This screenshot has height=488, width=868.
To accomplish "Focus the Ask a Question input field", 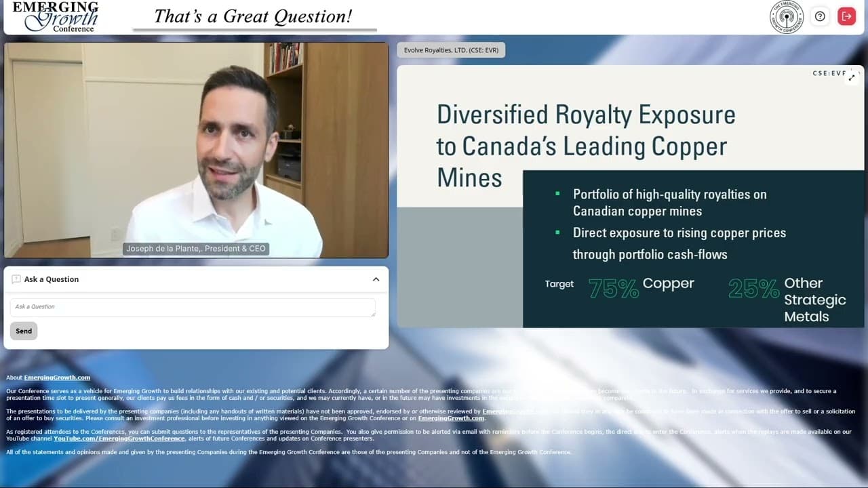I will [x=193, y=307].
